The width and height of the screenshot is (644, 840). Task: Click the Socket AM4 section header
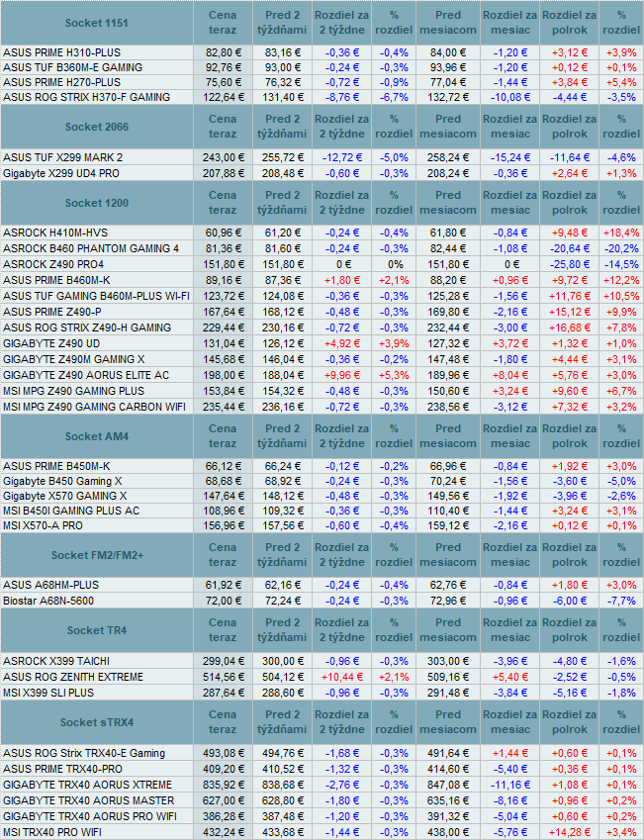pyautogui.click(x=96, y=436)
